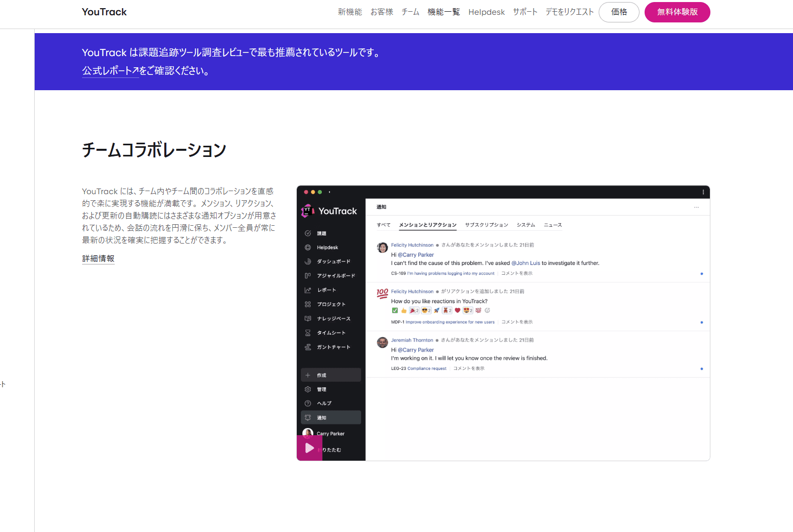Open the 課題 issues sidebar icon

coord(308,233)
